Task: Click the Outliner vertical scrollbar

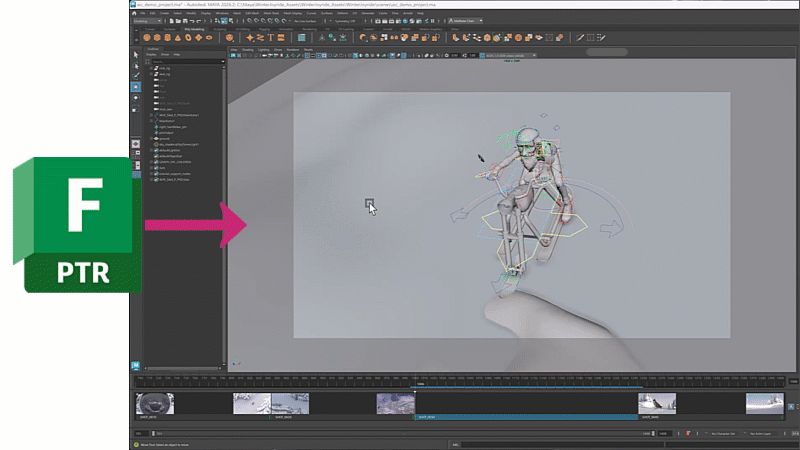Action: pyautogui.click(x=223, y=214)
